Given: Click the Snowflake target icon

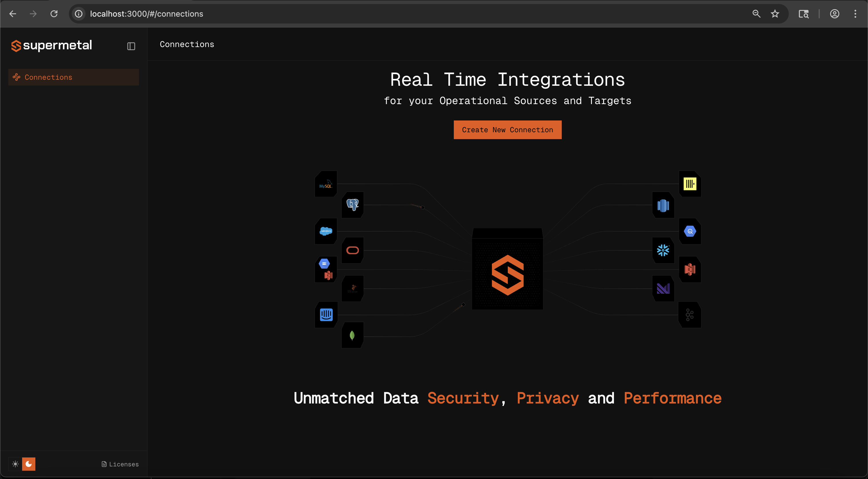Looking at the screenshot, I should click(x=663, y=250).
